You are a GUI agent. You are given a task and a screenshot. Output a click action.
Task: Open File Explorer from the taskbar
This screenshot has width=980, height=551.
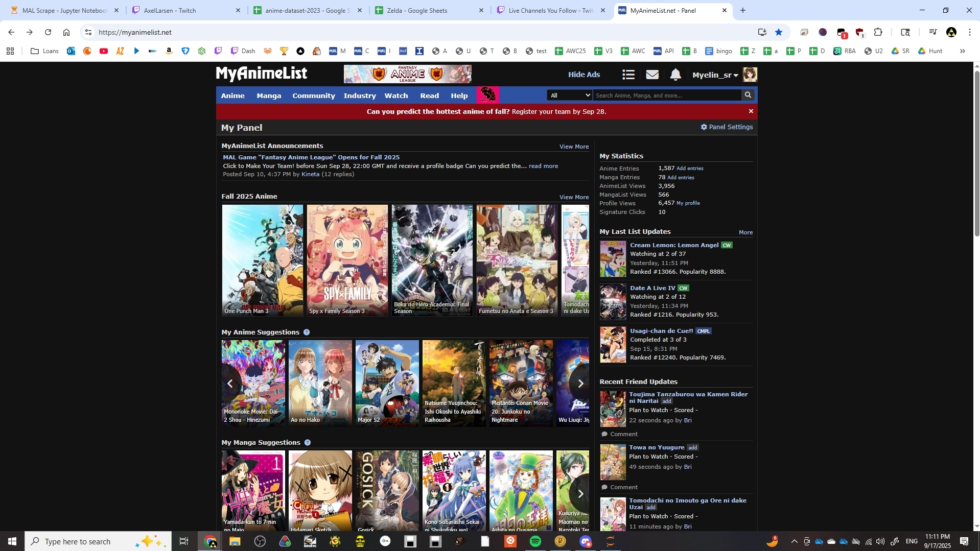pyautogui.click(x=235, y=541)
